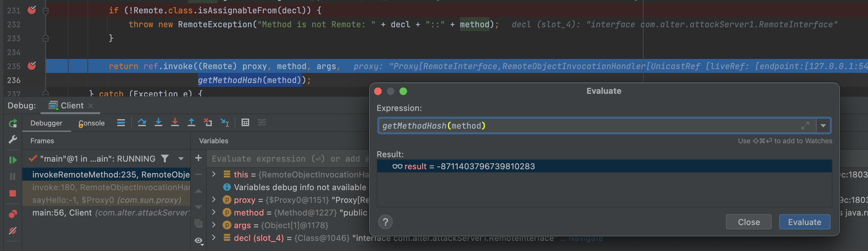Select invokeRemoteMethod:235 stack frame
868x251 pixels.
click(x=106, y=175)
